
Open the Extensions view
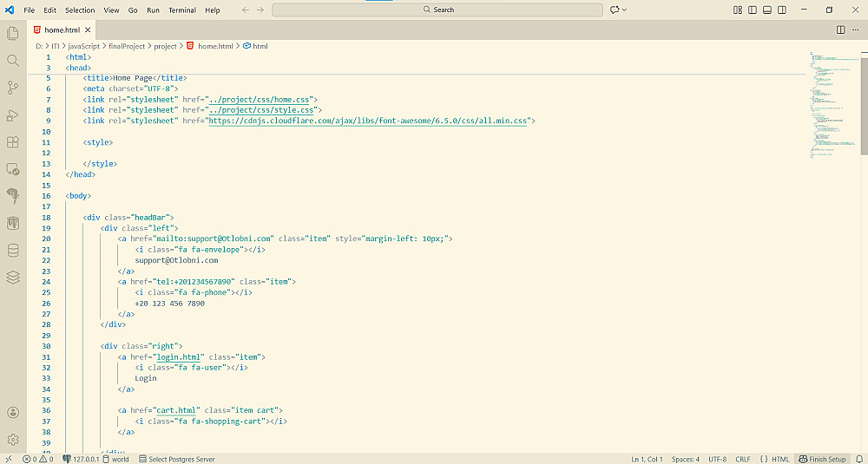coord(13,141)
